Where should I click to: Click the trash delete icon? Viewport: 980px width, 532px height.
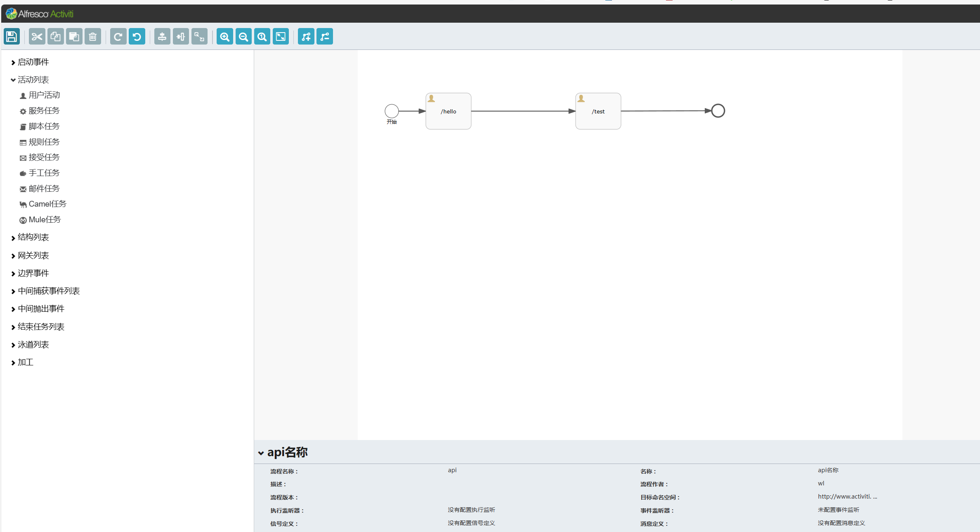(x=93, y=37)
